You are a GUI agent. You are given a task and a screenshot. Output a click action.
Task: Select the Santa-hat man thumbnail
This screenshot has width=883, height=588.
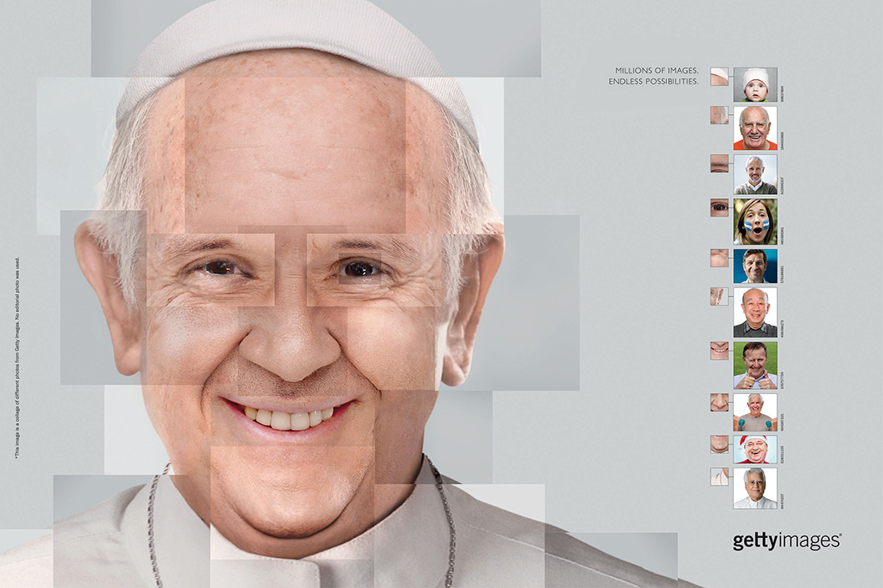click(754, 451)
